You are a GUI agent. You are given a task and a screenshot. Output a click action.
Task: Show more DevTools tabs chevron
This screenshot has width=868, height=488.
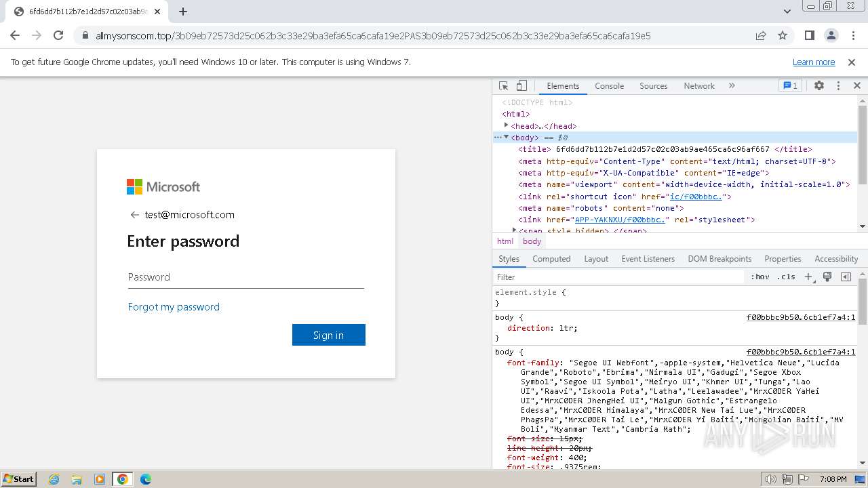[732, 86]
